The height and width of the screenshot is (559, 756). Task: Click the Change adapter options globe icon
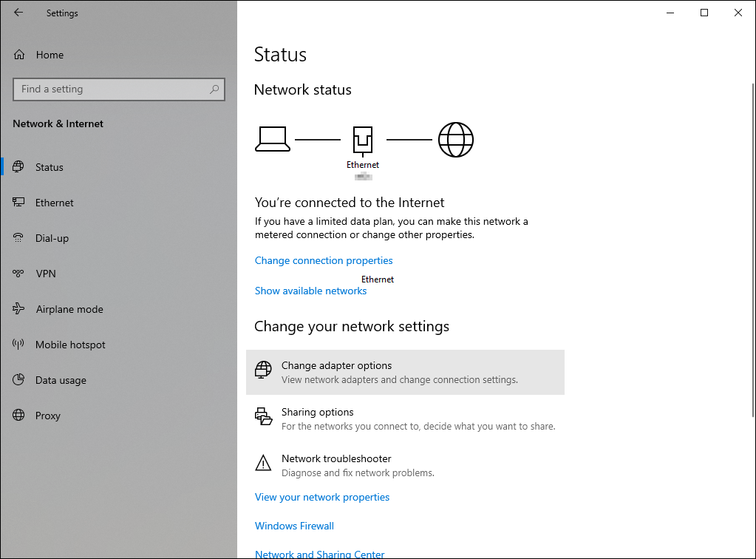[x=263, y=370]
